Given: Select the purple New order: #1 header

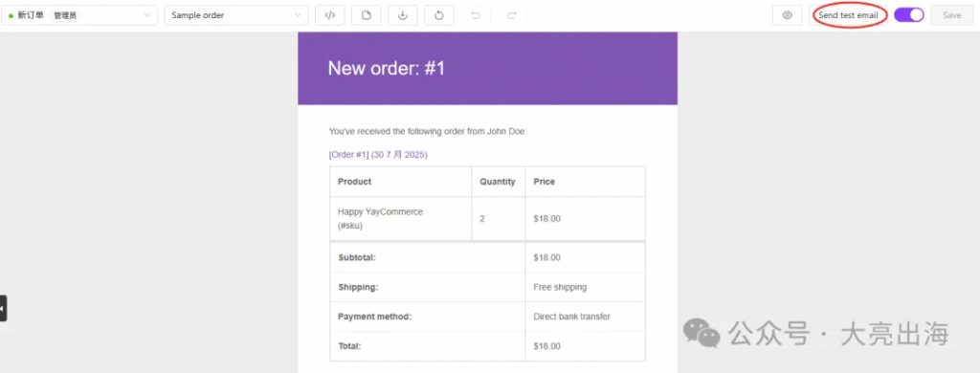Looking at the screenshot, I should coord(487,68).
